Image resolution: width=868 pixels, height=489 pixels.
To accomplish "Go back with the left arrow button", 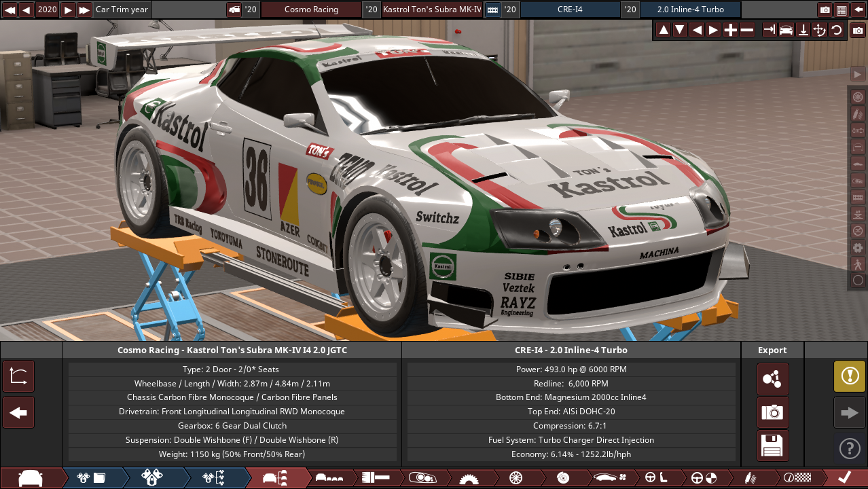I will [18, 412].
